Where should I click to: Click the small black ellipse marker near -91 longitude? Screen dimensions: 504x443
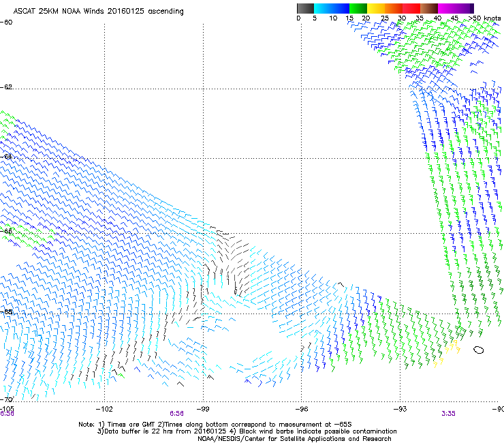click(479, 350)
